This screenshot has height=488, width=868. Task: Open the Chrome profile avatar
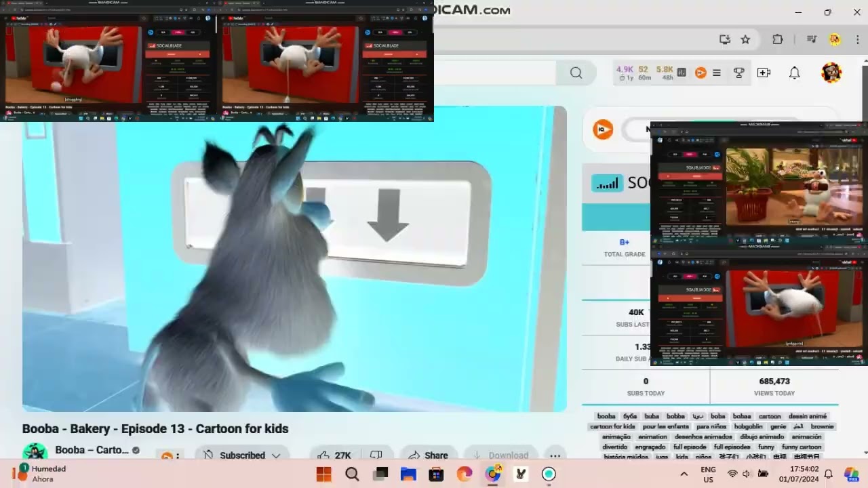[x=835, y=39]
